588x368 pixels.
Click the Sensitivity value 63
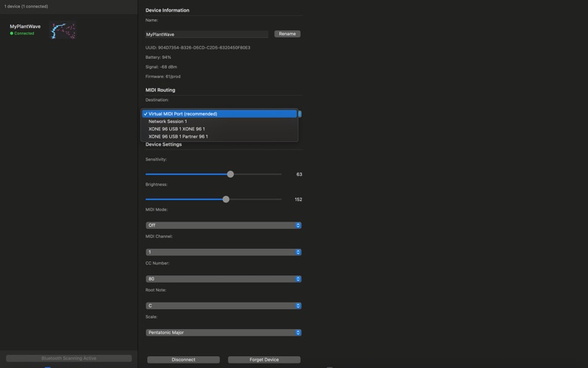pos(299,174)
